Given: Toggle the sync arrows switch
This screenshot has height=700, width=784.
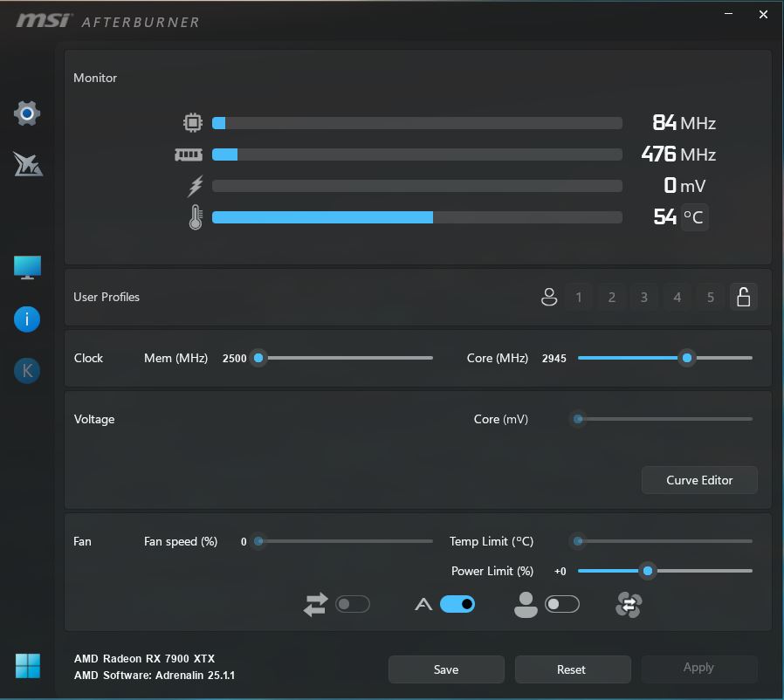Looking at the screenshot, I should coord(353,604).
